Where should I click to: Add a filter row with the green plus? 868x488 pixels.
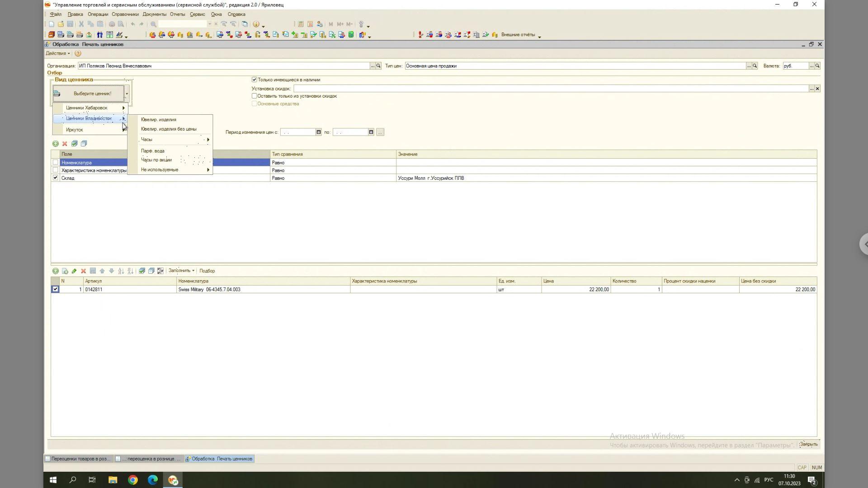pyautogui.click(x=56, y=144)
